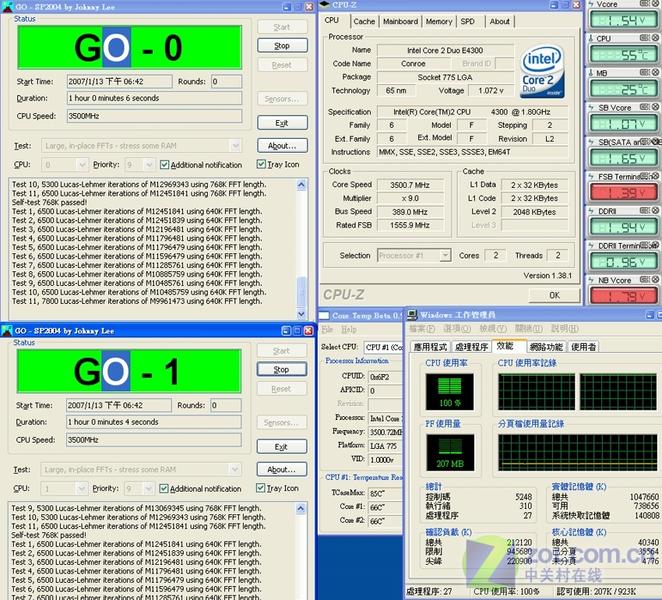The width and height of the screenshot is (662, 600).
Task: Open the CPU dropdown in GO-0 window
Action: pos(82,164)
